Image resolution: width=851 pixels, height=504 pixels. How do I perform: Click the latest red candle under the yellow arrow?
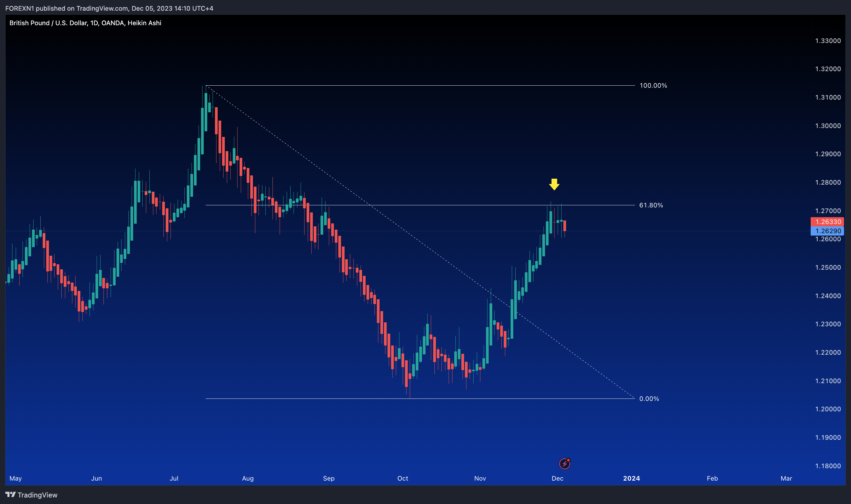565,226
